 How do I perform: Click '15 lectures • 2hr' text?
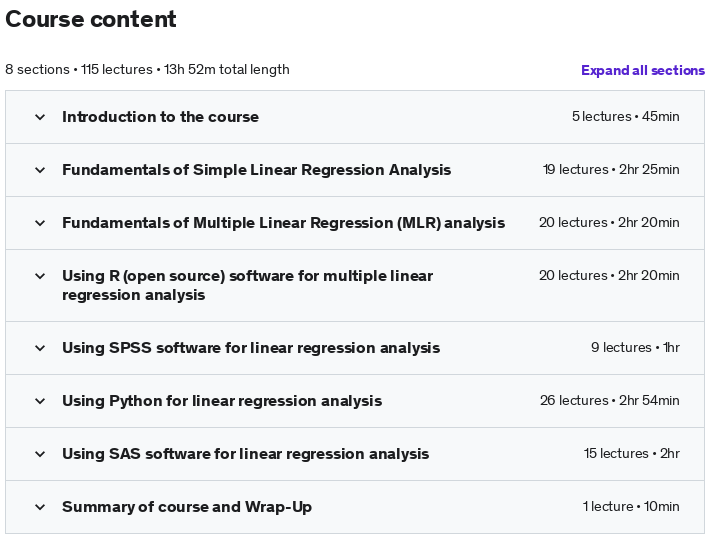point(632,454)
